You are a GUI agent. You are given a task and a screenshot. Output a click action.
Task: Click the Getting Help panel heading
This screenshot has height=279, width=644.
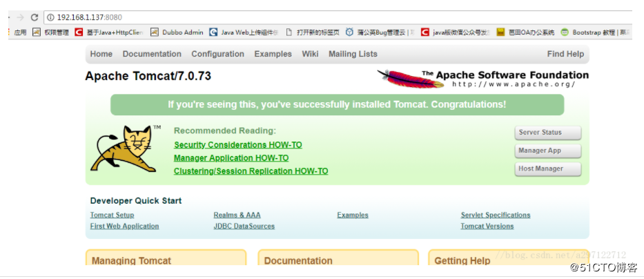[462, 260]
